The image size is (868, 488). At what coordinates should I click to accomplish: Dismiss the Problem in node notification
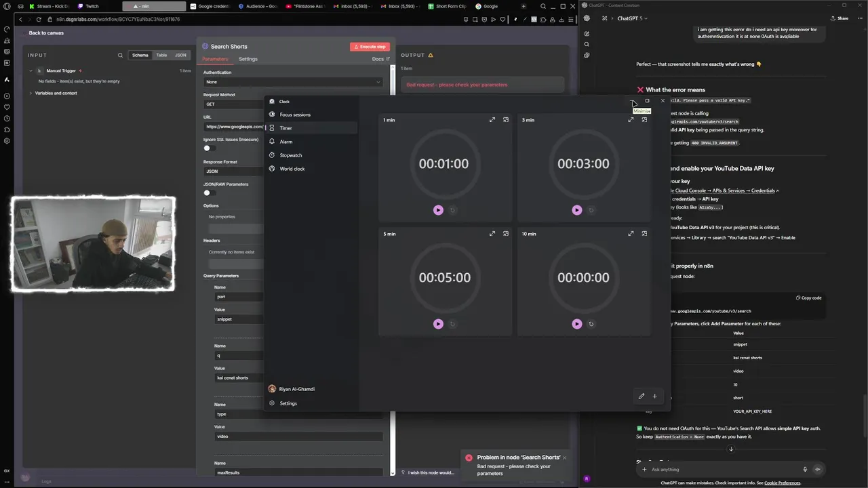564,457
